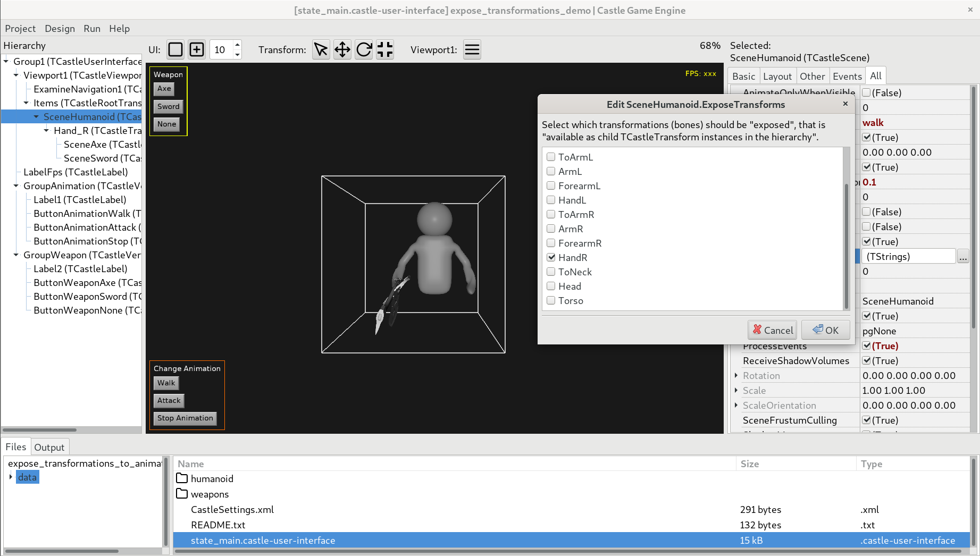Switch to the Events properties tab

pos(847,76)
